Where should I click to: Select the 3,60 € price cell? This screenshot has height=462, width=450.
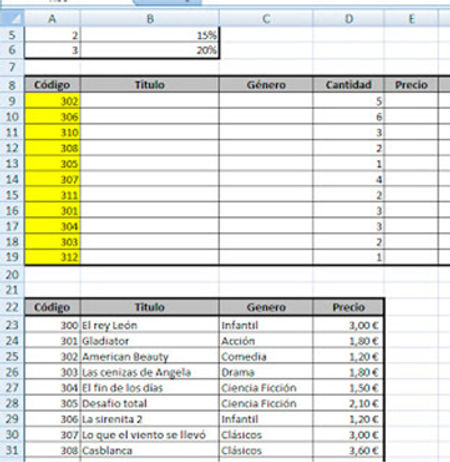point(348,450)
